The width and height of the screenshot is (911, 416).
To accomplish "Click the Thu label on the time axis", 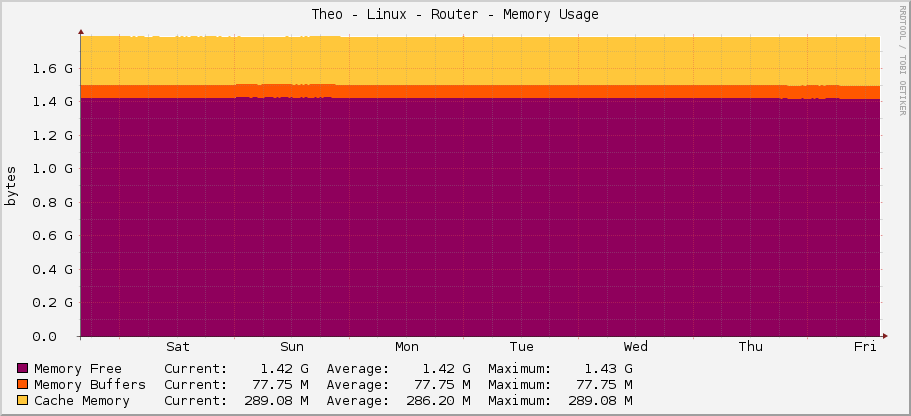I will [x=751, y=347].
